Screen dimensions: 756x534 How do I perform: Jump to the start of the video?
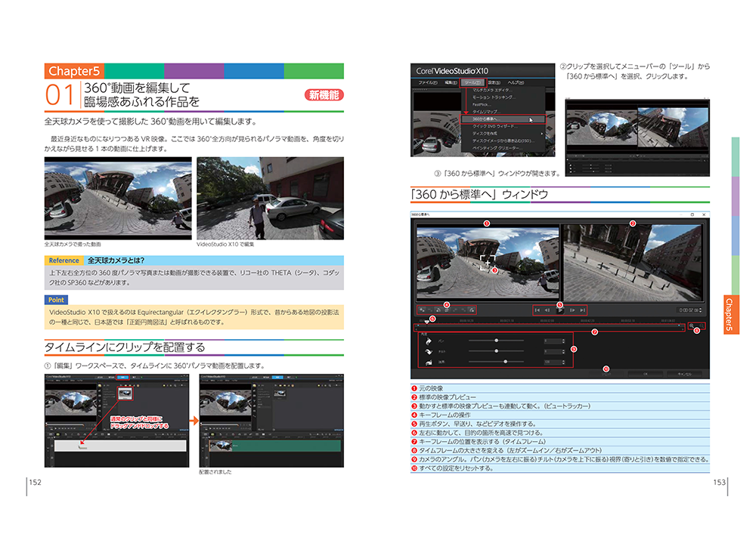click(537, 310)
